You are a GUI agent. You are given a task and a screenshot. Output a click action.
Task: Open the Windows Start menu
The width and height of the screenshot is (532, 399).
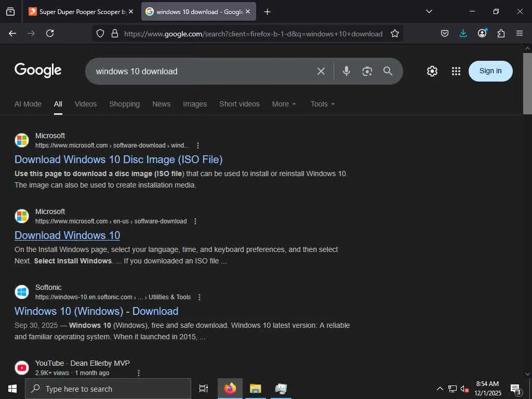pyautogui.click(x=12, y=389)
